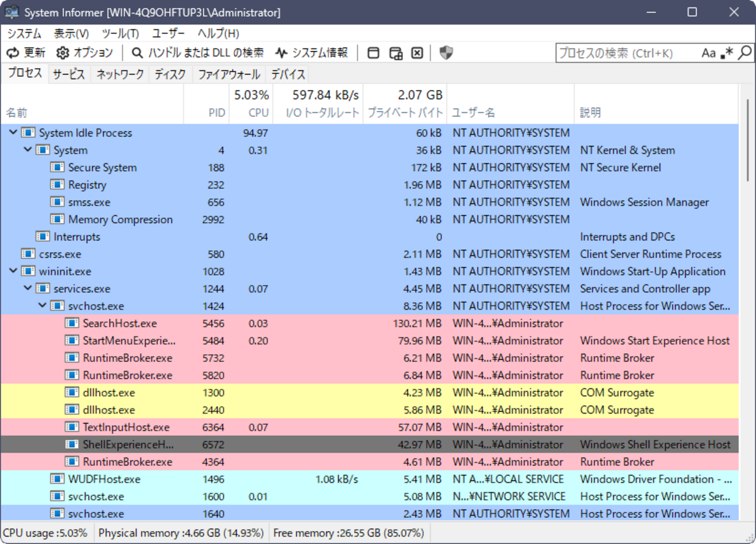Select the csrss.exe process icon
Viewport: 756px width, 544px height.
[28, 254]
